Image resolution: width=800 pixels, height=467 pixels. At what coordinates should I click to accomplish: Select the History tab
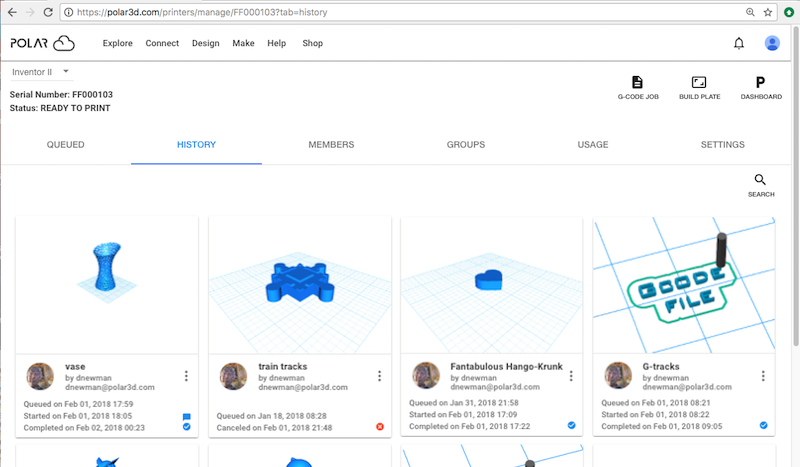(196, 144)
